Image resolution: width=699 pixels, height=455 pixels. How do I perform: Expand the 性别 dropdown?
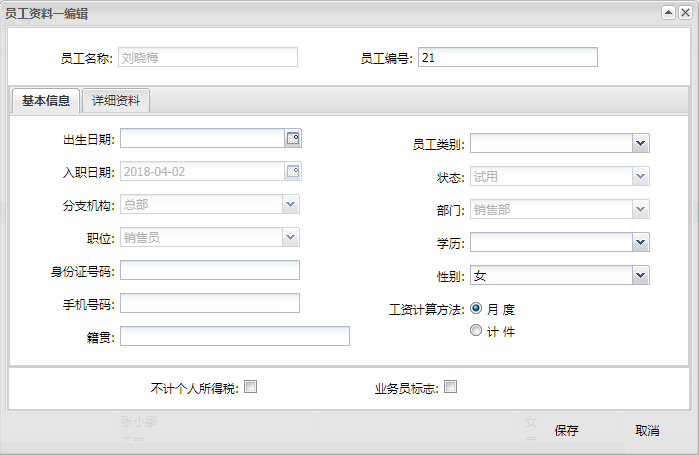[x=640, y=275]
